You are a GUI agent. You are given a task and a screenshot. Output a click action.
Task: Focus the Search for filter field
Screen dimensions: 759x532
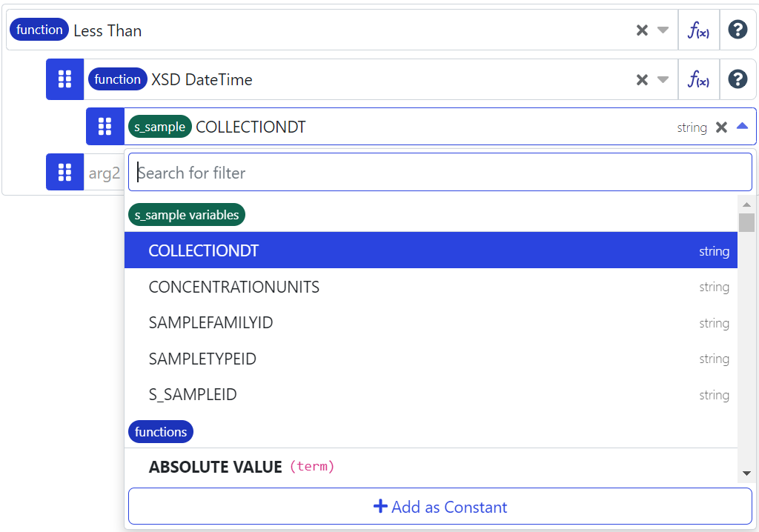[x=440, y=173]
